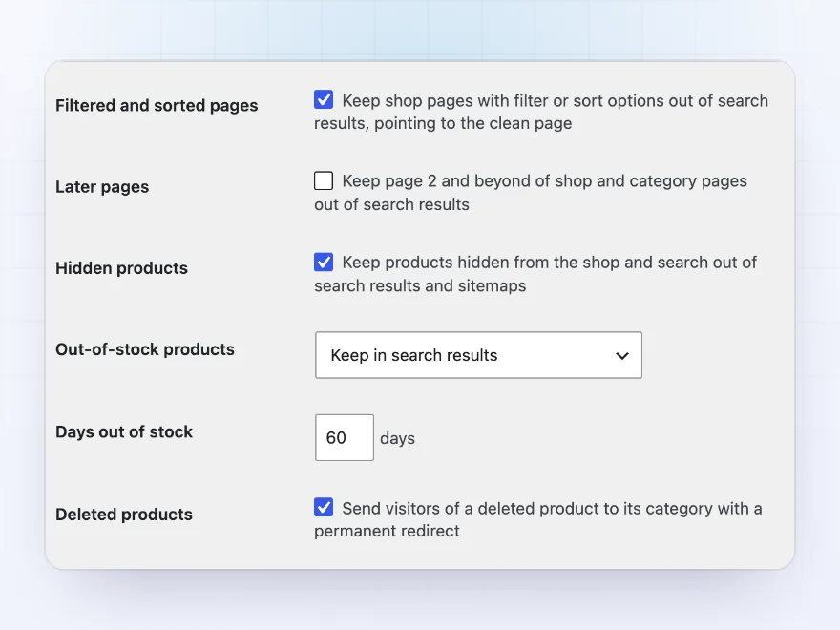Uncheck the Deleted products redirect checkbox
This screenshot has height=630, width=840.
[324, 507]
